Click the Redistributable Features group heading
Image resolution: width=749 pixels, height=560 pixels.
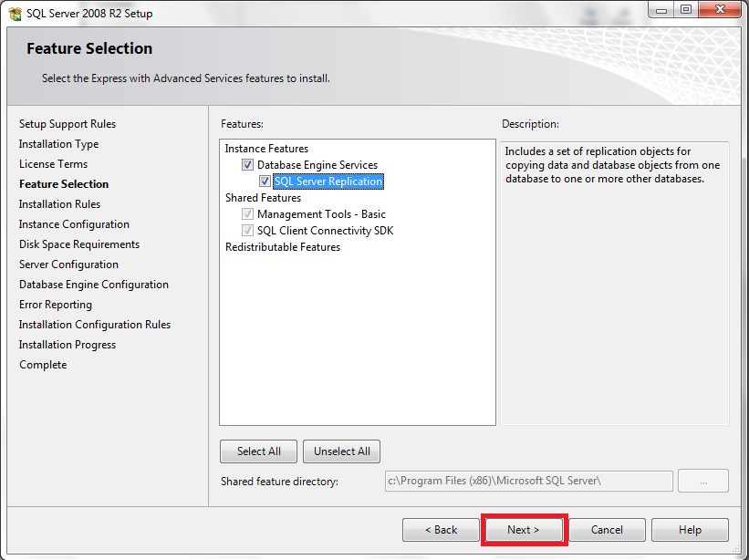283,247
